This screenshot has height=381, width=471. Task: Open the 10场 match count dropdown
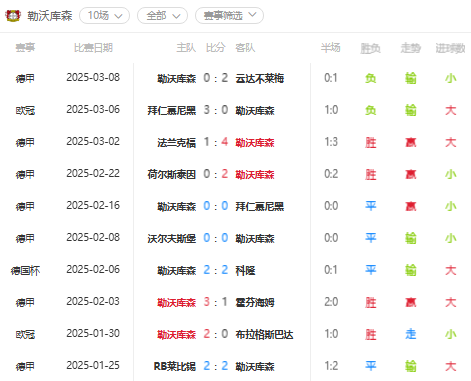coord(104,16)
